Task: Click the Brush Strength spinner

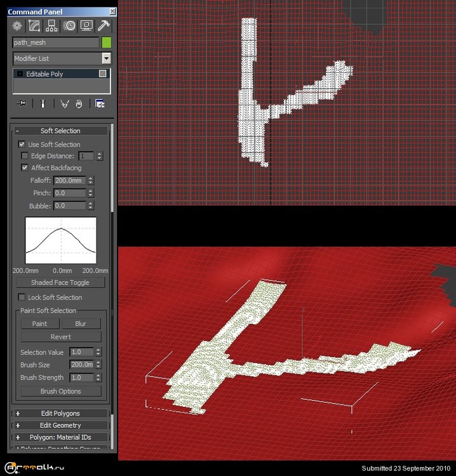Action: pos(98,378)
